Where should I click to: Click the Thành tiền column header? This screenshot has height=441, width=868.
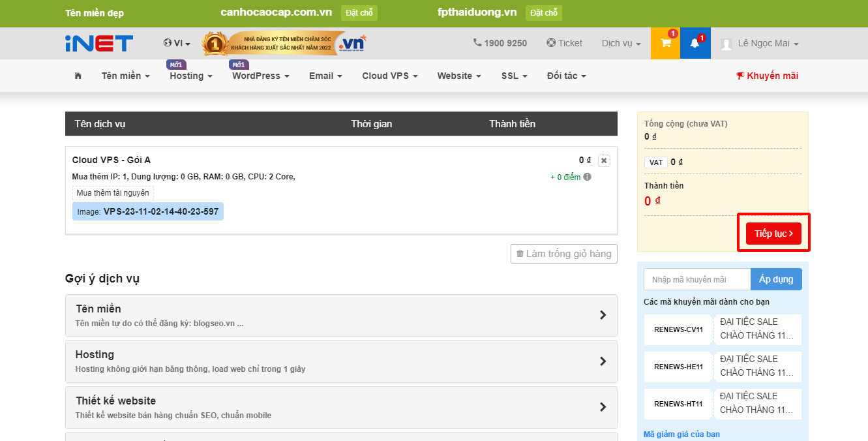[513, 124]
